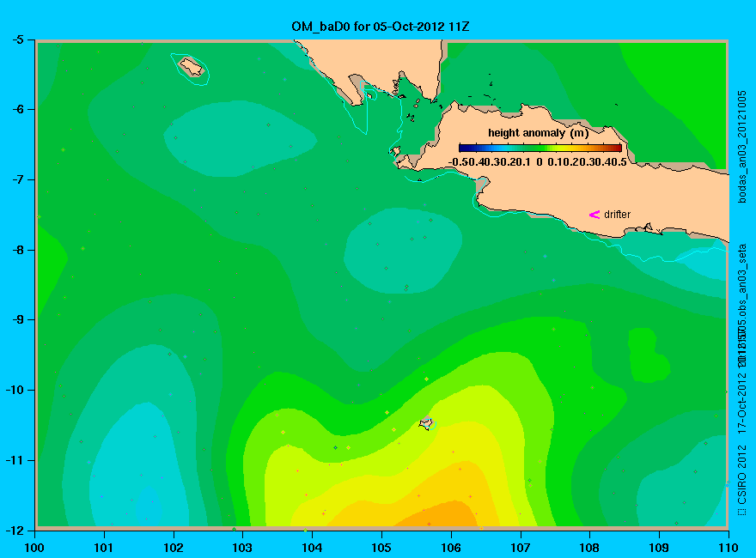The image size is (756, 558).
Task: Click the x-axis label 109
Action: (659, 548)
